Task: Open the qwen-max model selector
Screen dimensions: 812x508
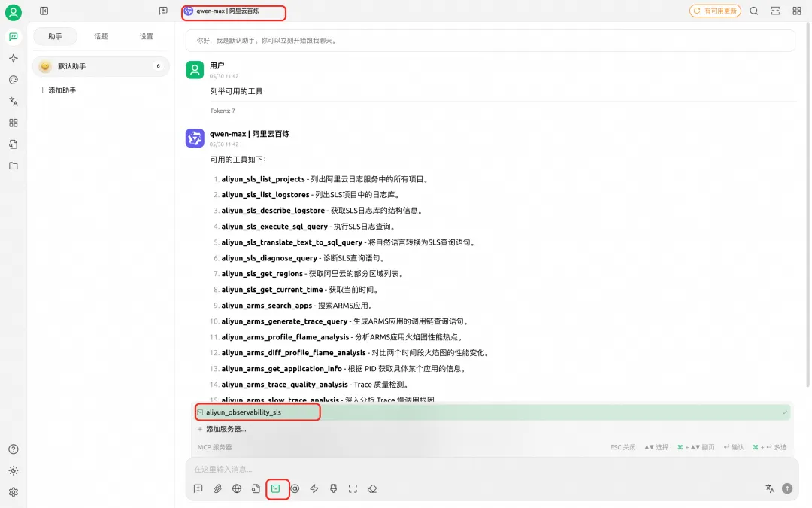Action: [233, 12]
